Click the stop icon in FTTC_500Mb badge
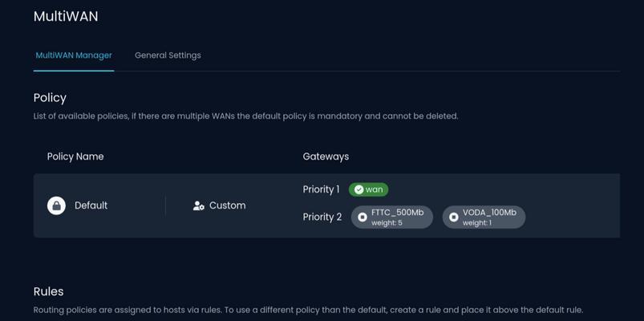 363,217
